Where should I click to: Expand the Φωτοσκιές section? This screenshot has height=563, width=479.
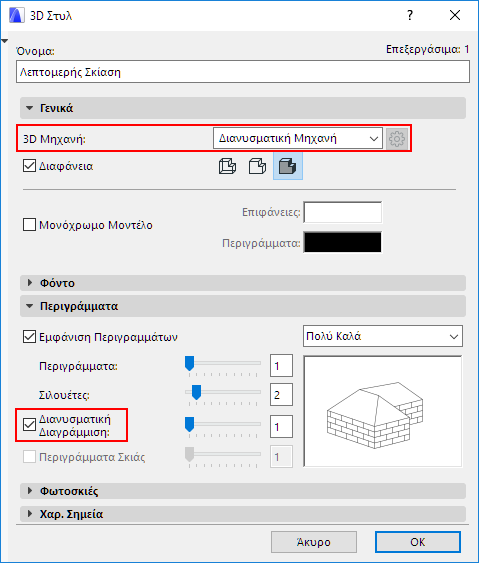(243, 491)
